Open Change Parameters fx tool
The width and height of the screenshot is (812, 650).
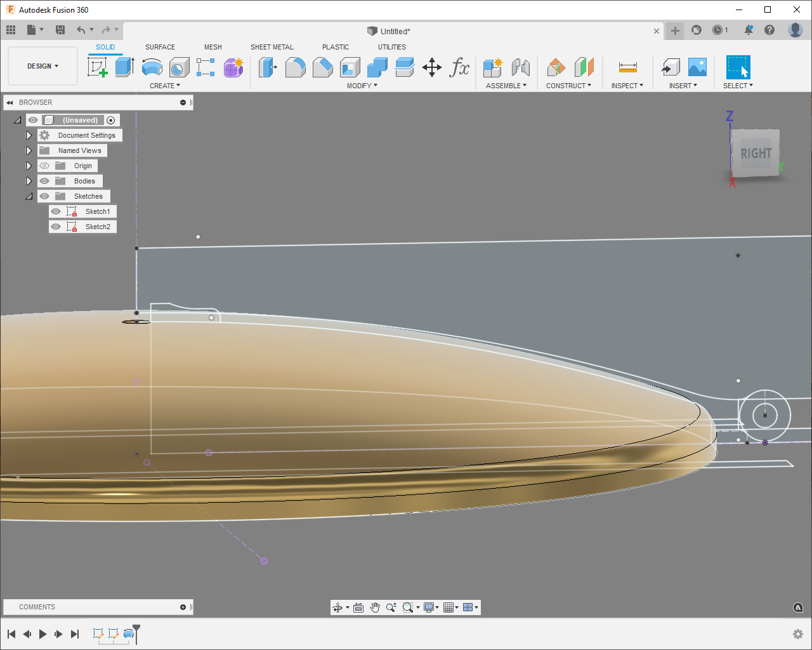click(x=459, y=67)
